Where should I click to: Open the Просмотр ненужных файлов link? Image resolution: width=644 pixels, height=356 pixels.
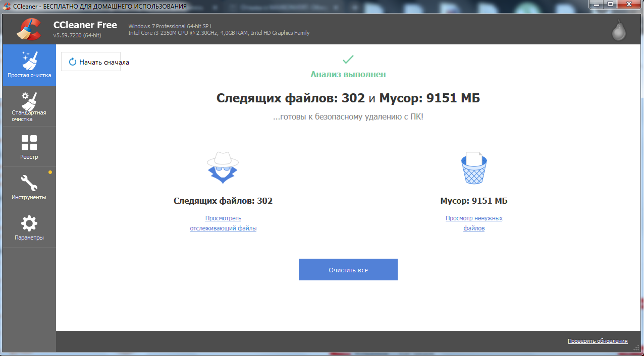474,223
